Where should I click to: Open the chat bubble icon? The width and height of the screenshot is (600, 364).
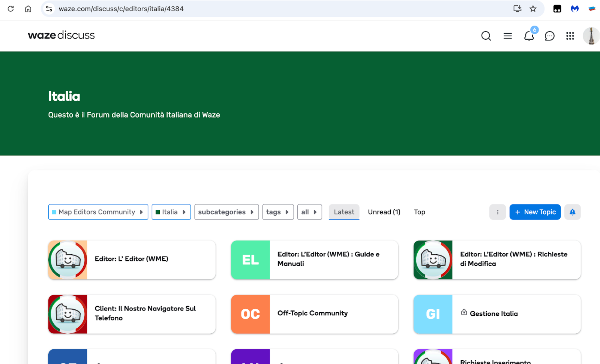(549, 36)
